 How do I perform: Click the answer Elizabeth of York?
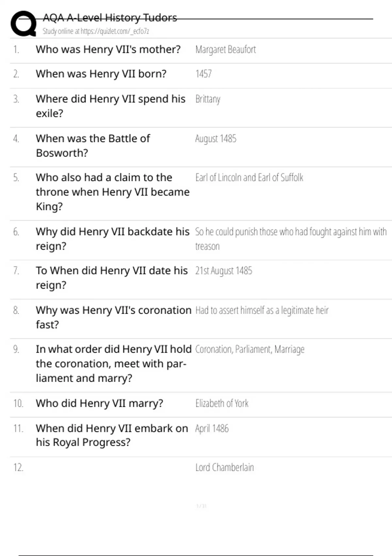222,404
